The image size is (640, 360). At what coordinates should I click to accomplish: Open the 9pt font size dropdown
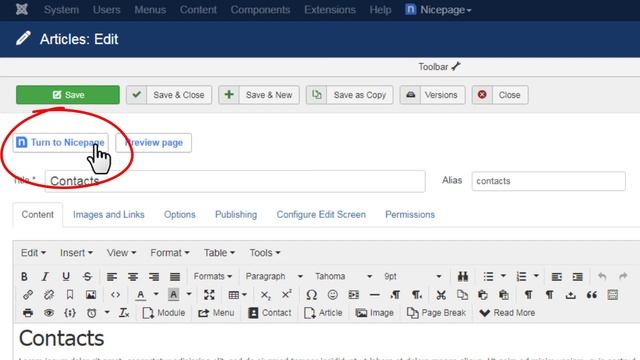click(x=412, y=276)
